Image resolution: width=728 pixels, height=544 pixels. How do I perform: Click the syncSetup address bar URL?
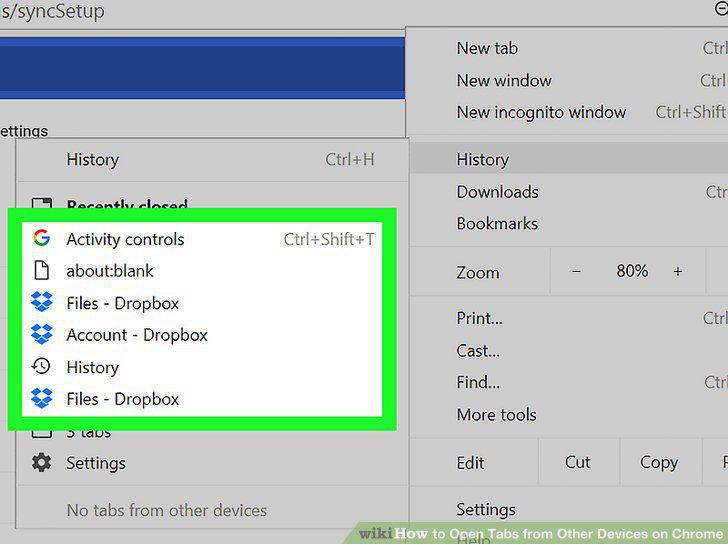pyautogui.click(x=52, y=11)
